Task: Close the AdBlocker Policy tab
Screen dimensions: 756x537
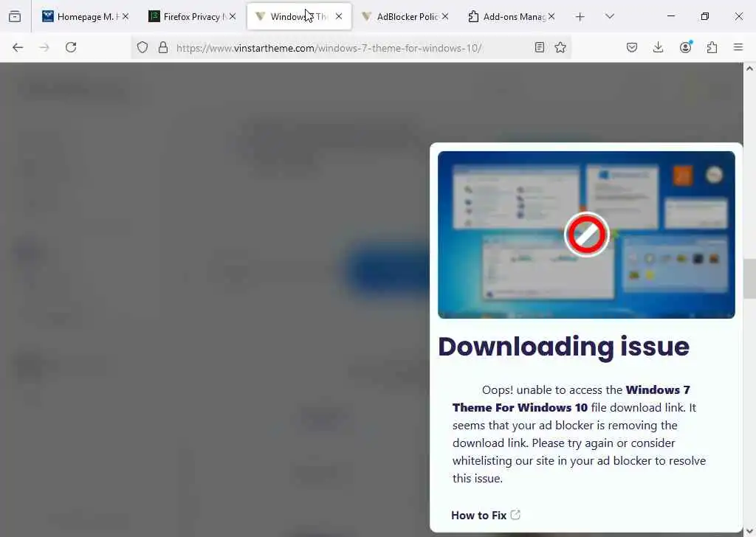Action: coord(445,16)
